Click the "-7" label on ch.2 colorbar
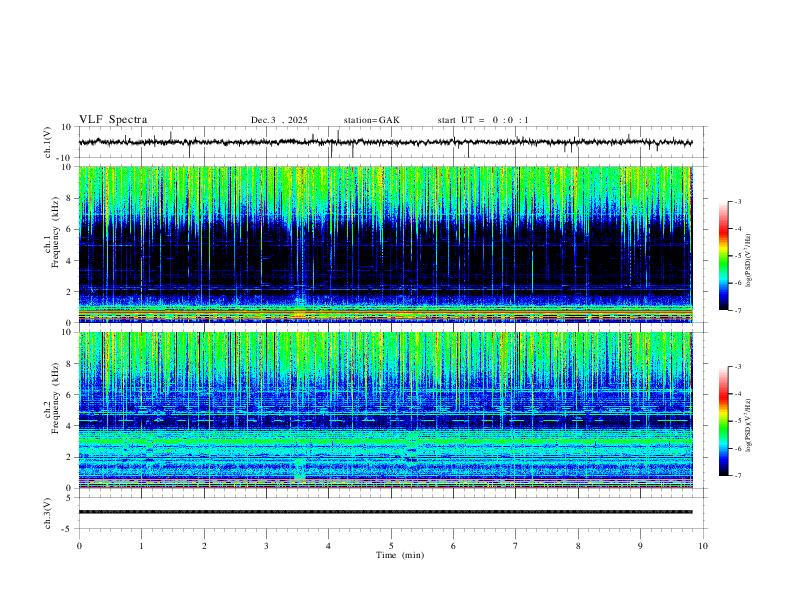 (737, 476)
